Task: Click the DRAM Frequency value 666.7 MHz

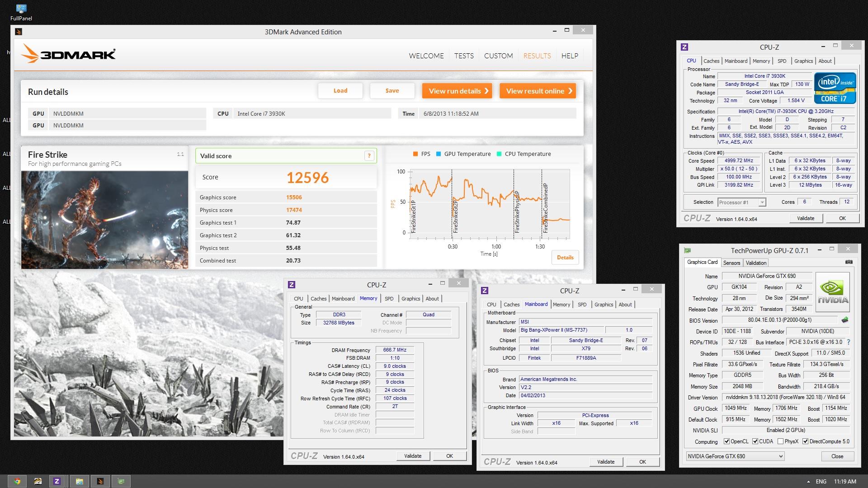Action: pyautogui.click(x=395, y=350)
